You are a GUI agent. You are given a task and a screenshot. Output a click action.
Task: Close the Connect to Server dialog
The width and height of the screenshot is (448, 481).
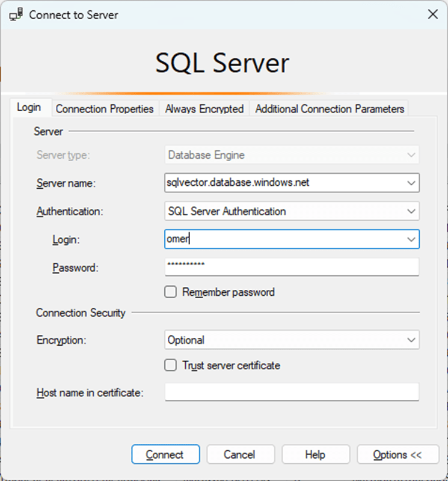pyautogui.click(x=432, y=15)
